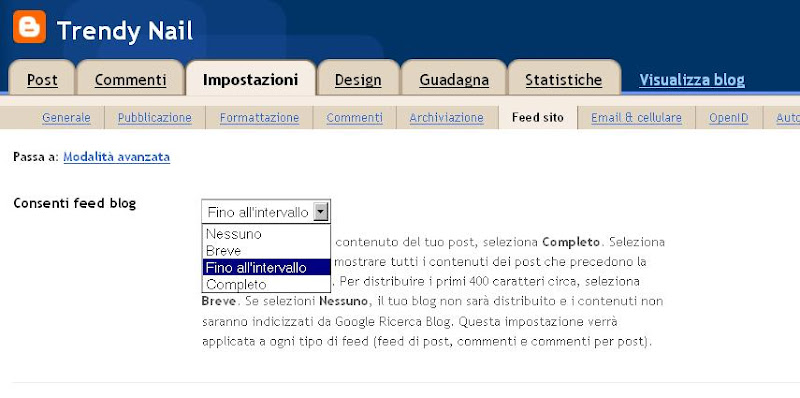Open the OpenID settings sub-tab
800x398 pixels.
[x=729, y=118]
